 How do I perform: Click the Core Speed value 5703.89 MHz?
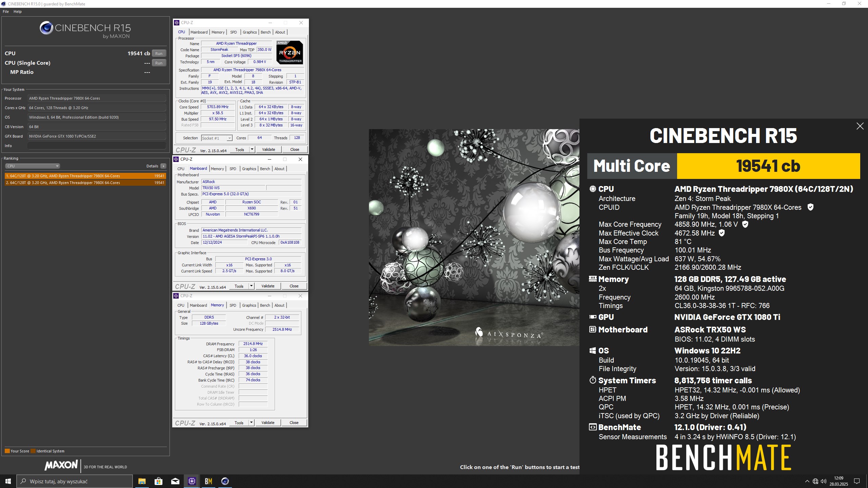218,107
